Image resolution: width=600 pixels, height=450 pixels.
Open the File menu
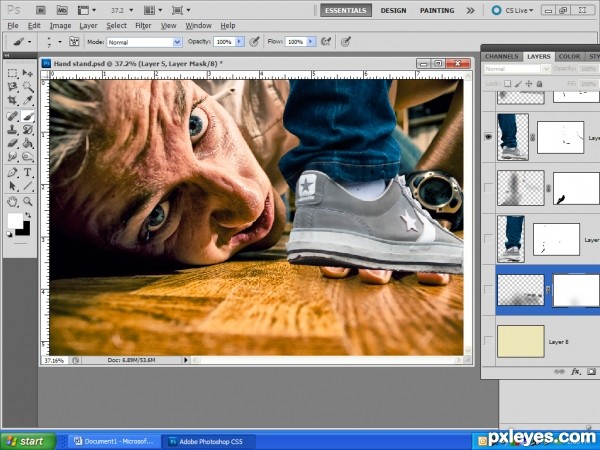pyautogui.click(x=13, y=26)
